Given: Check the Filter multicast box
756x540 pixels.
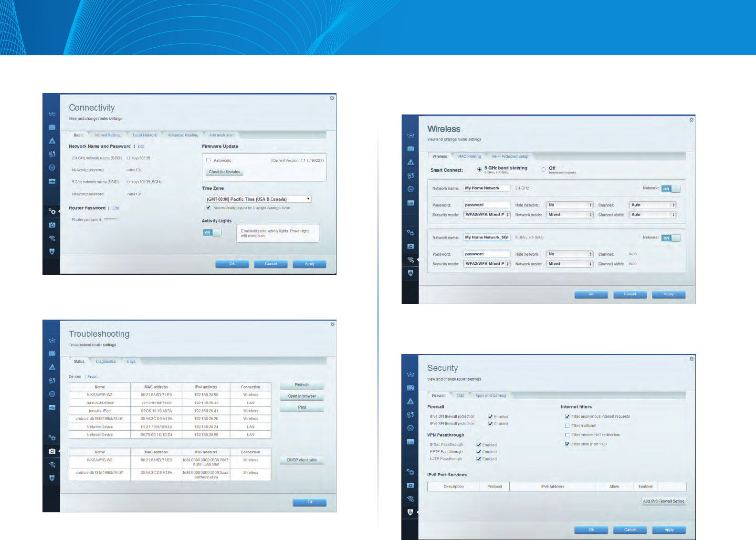Looking at the screenshot, I should point(567,426).
